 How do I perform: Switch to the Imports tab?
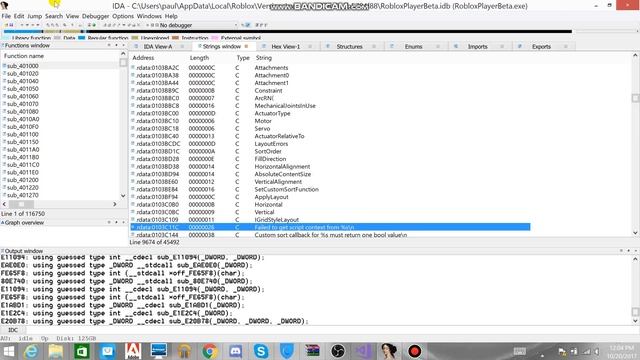478,47
